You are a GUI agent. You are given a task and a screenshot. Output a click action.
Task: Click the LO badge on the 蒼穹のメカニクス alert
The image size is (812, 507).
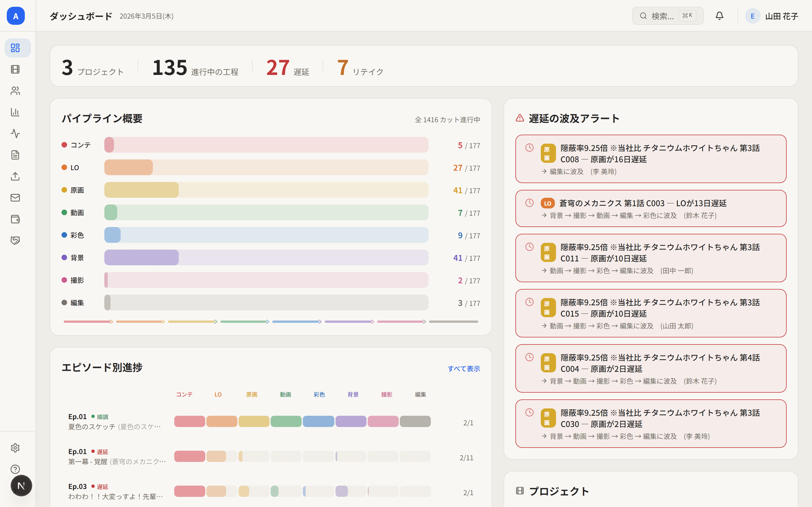(548, 203)
